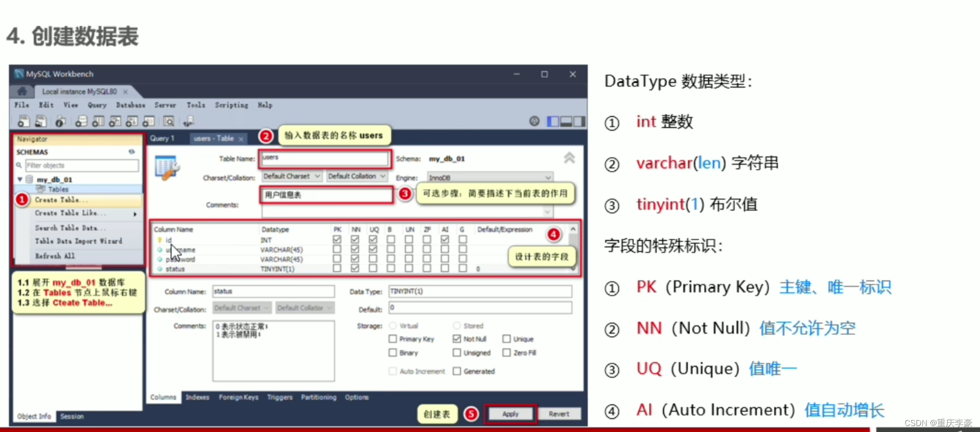Enable the Unsigned checkbox

point(457,353)
